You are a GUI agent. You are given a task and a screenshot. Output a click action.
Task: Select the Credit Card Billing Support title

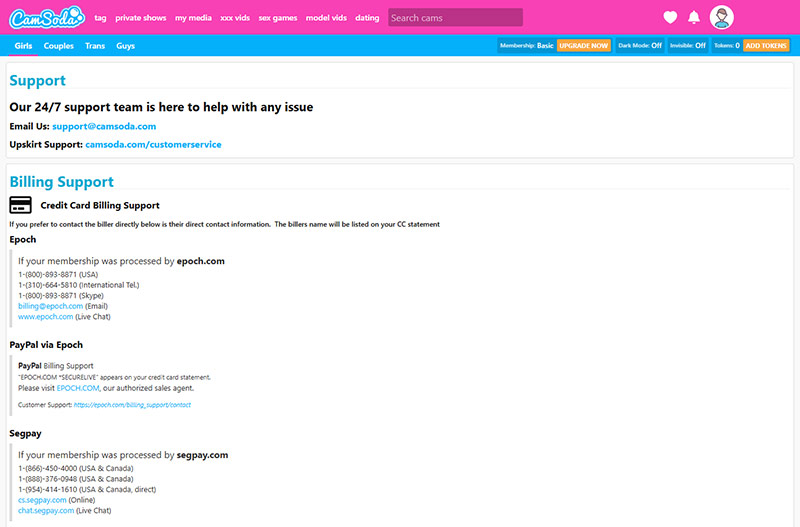click(x=100, y=205)
